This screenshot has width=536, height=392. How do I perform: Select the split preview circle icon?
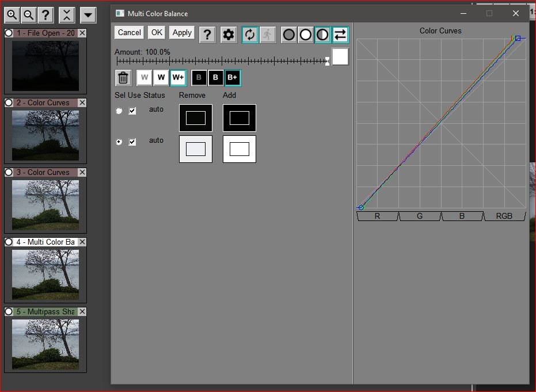323,35
